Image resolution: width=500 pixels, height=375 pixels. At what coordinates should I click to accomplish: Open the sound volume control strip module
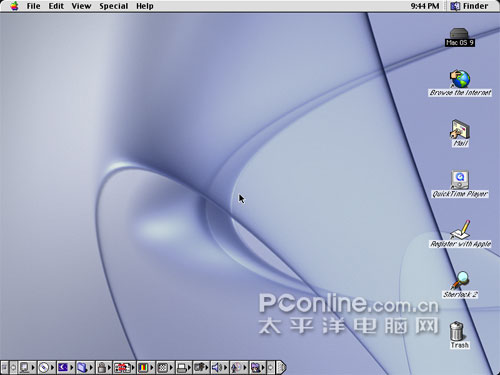pyautogui.click(x=220, y=367)
